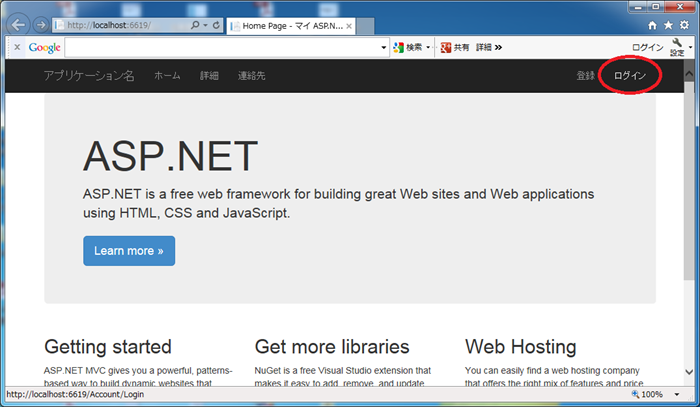Open a new blank tab

(365, 26)
